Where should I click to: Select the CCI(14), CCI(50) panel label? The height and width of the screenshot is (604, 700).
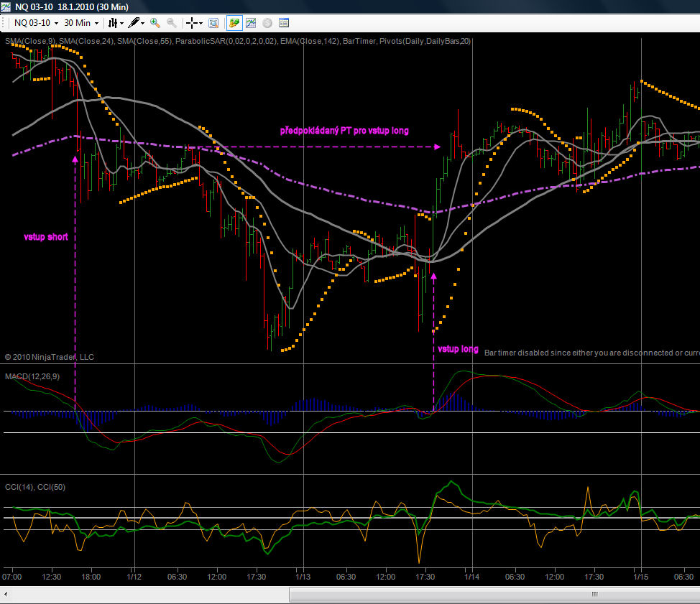point(35,488)
